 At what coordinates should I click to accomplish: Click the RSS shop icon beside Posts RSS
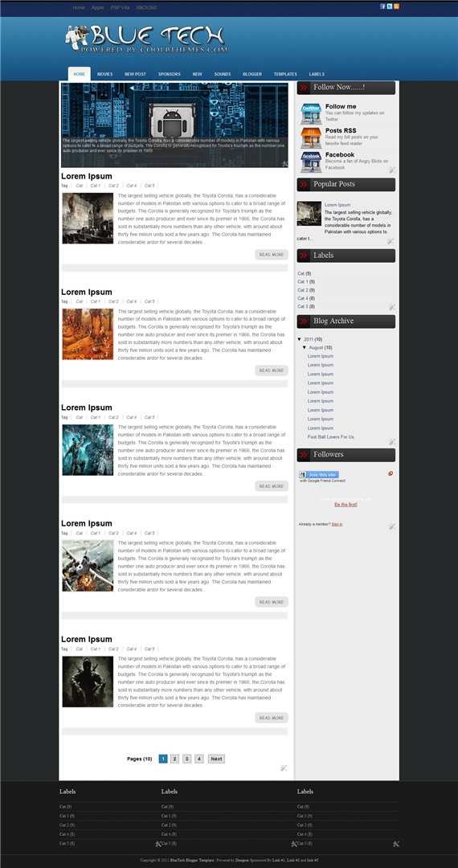pos(311,138)
